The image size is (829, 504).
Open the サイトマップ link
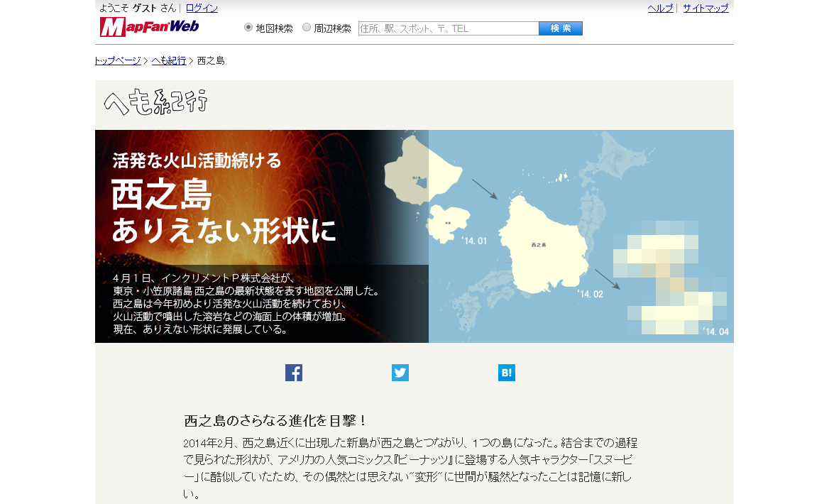706,8
